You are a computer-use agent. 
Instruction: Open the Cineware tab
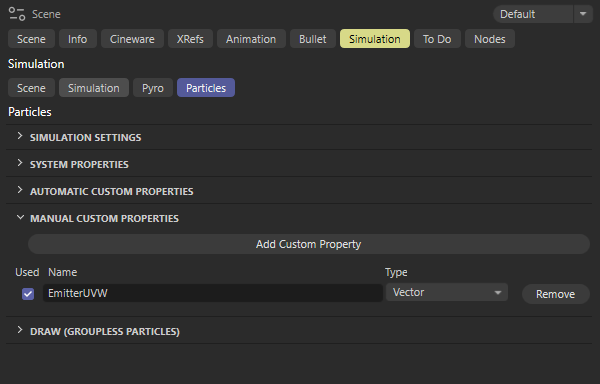[132, 39]
